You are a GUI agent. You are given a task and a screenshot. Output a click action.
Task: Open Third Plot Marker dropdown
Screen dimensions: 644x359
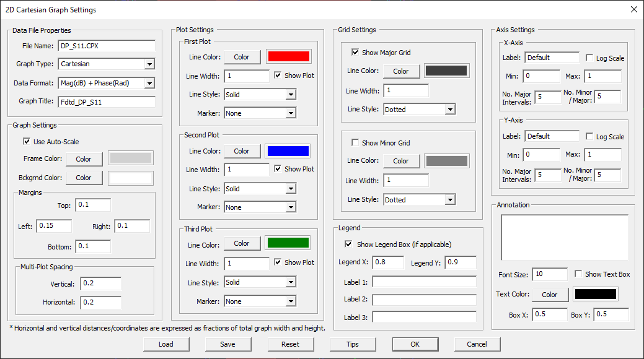[291, 301]
